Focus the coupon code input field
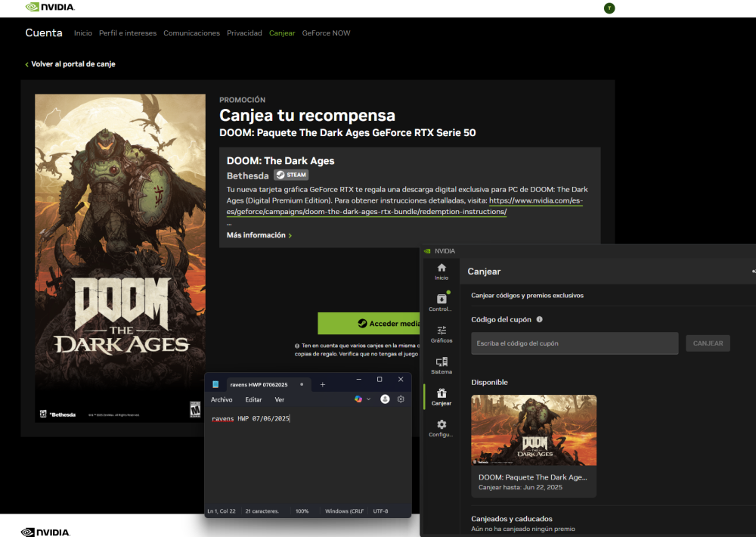 point(575,343)
